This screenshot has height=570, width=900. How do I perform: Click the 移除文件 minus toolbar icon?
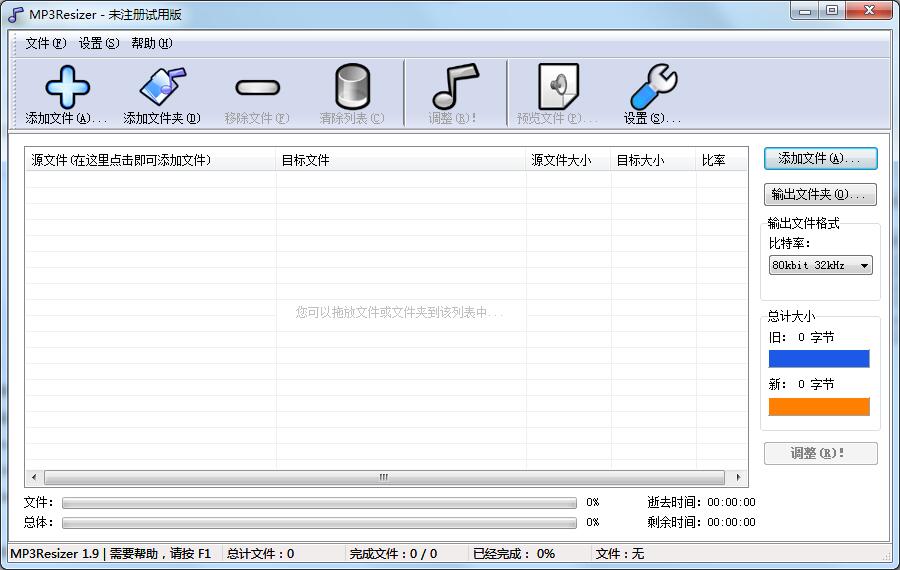[x=257, y=88]
